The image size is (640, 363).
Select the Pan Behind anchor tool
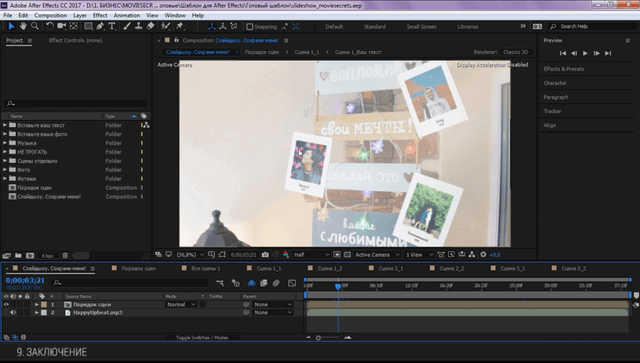click(73, 26)
